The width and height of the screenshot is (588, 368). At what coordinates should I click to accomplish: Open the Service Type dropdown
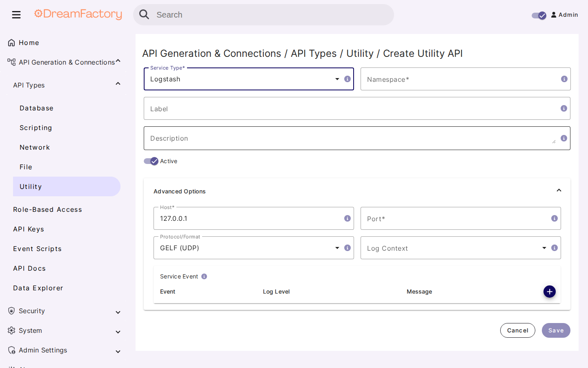pos(337,79)
